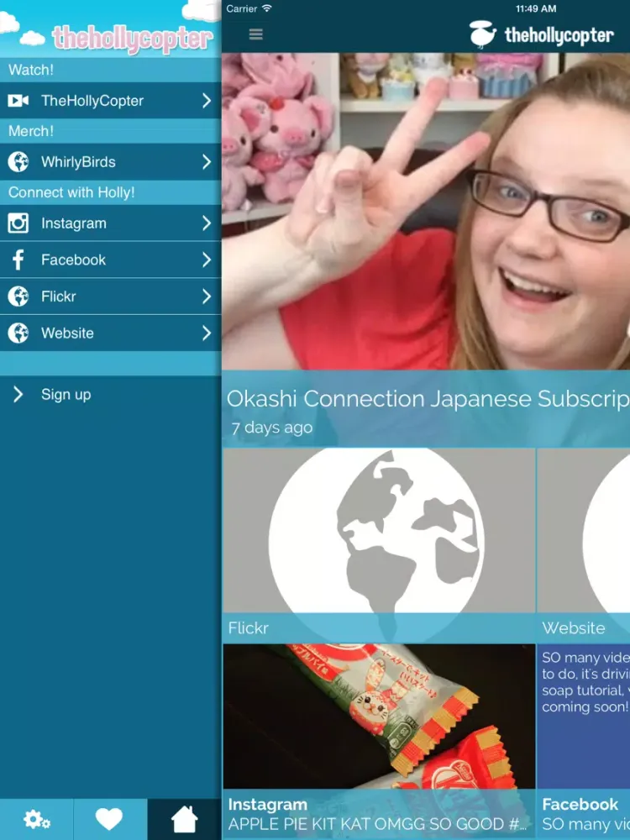Select Flickr in the sidebar menu
This screenshot has width=630, height=840.
tap(110, 297)
